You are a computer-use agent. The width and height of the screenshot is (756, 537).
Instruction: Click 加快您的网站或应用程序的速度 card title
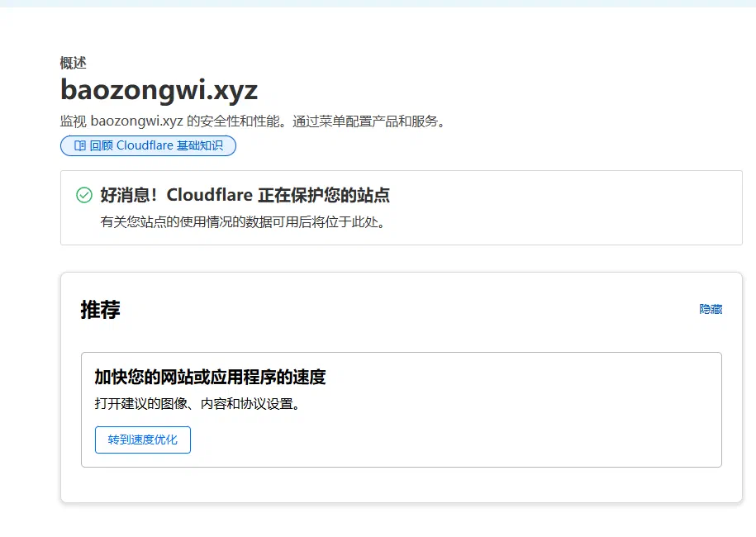point(210,377)
